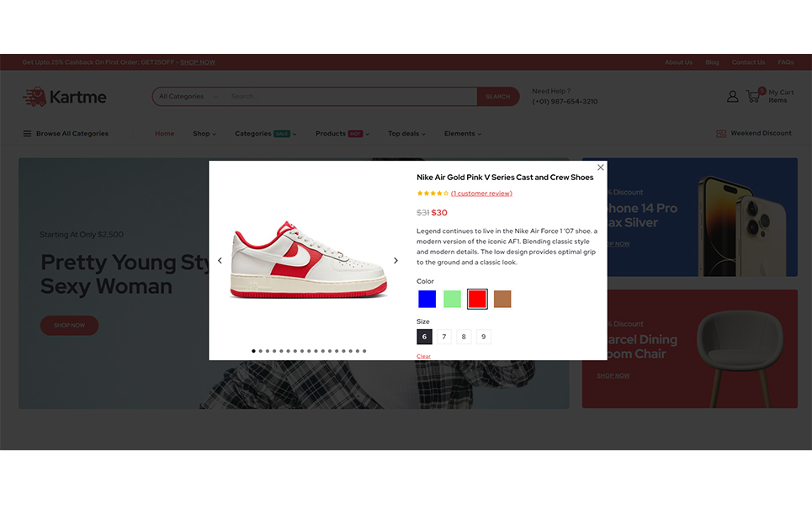Show next shoe image with right arrow

click(395, 261)
